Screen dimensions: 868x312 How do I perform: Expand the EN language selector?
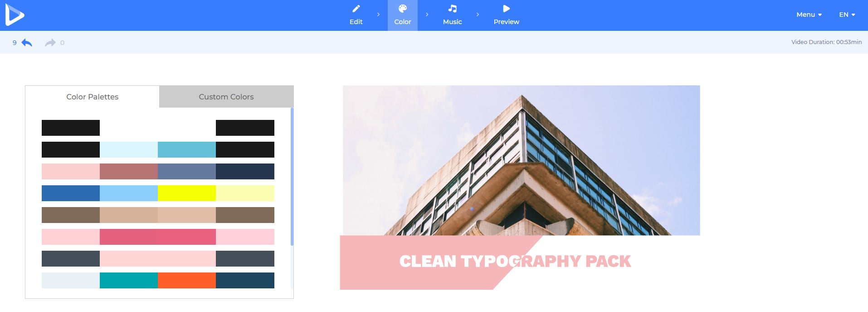click(847, 15)
